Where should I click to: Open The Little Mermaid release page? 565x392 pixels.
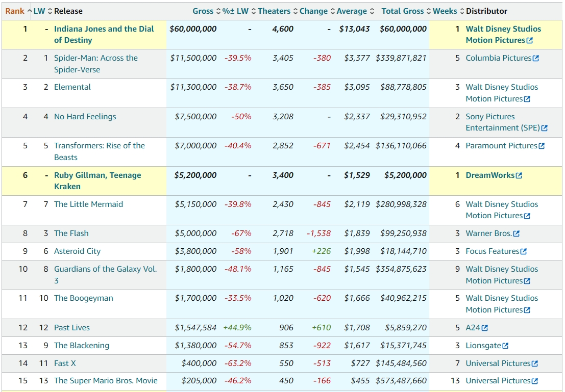pyautogui.click(x=89, y=204)
